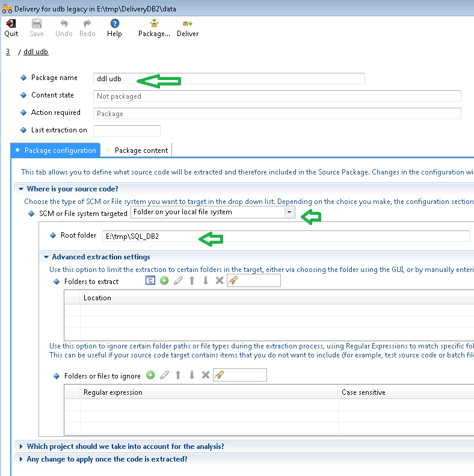Image resolution: width=474 pixels, height=476 pixels.
Task: Open the SCM or File system targeted dropdown
Action: [289, 212]
